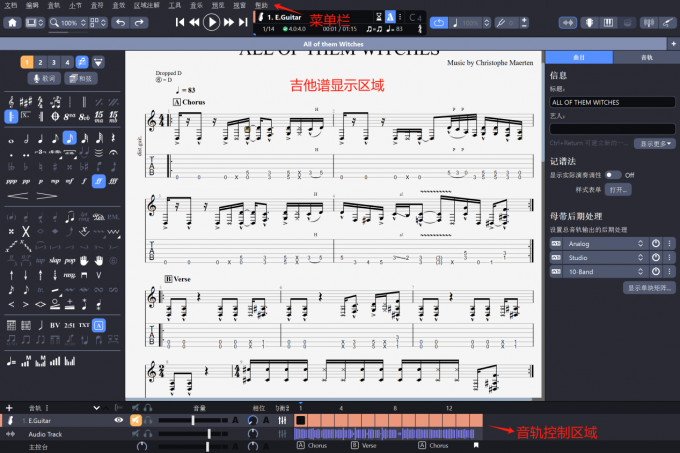The height and width of the screenshot is (453, 680).
Task: Click the Redo arrow in toolbar
Action: click(x=137, y=22)
